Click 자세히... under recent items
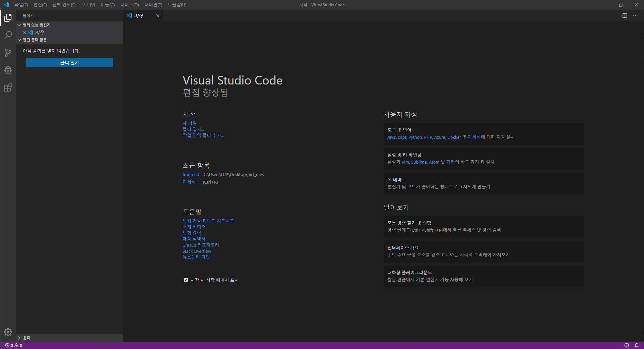644x349 pixels. (x=191, y=182)
